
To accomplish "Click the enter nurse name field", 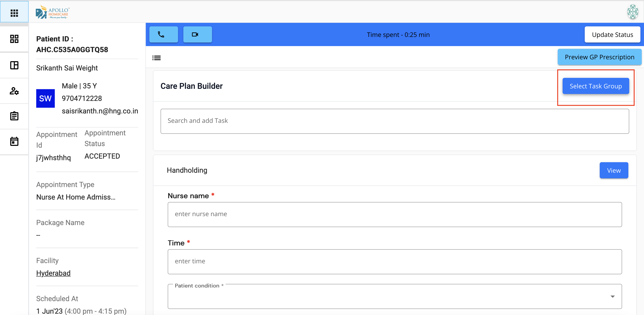I will coord(394,214).
